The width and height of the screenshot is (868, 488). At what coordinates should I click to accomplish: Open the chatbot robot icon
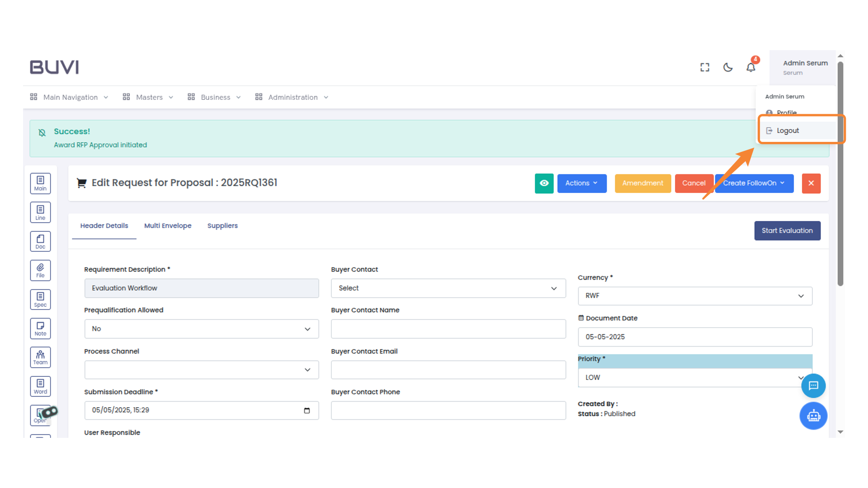[813, 416]
